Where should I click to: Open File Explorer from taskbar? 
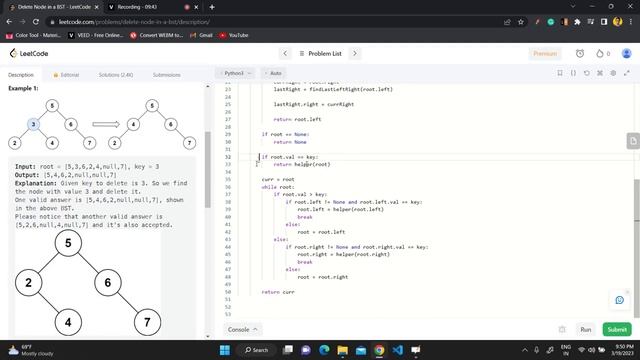click(342, 350)
